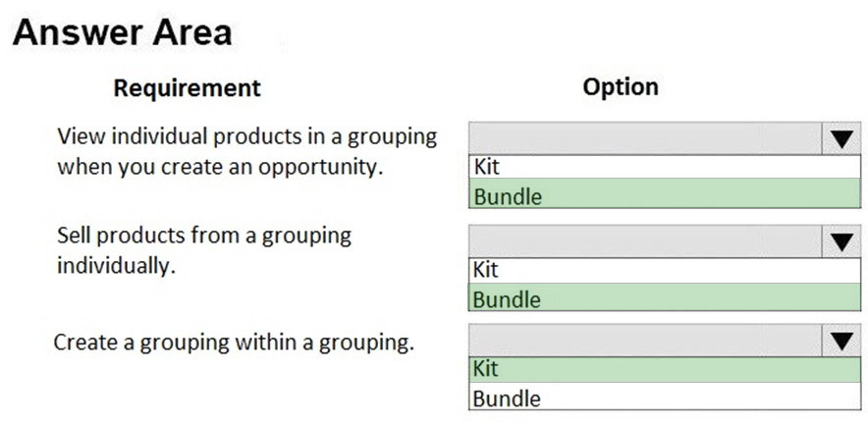Click the empty gray selection box of the third dropdown
This screenshot has height=425, width=868.
click(x=644, y=341)
